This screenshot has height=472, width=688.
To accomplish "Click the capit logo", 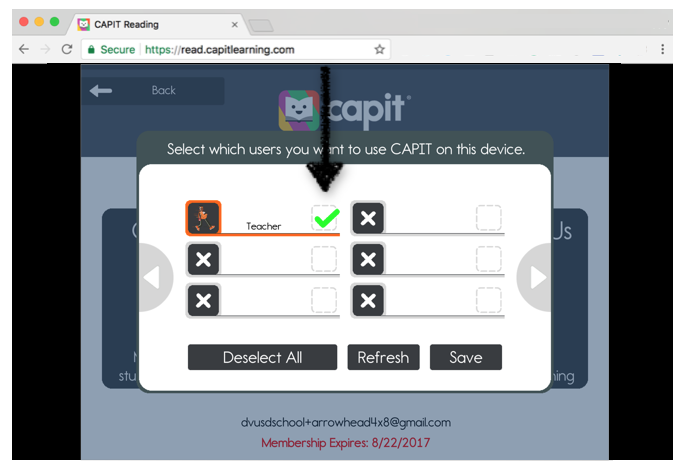I will 345,110.
